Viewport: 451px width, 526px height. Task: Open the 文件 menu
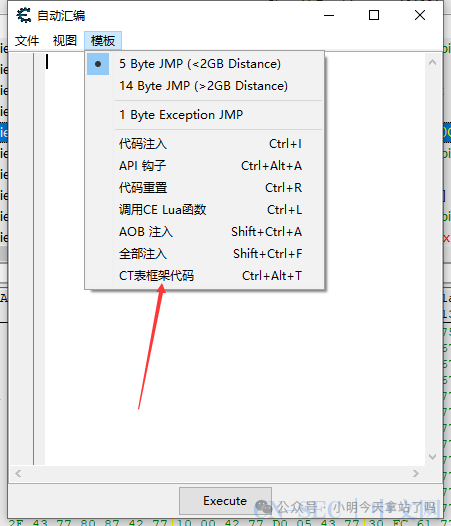coord(27,41)
